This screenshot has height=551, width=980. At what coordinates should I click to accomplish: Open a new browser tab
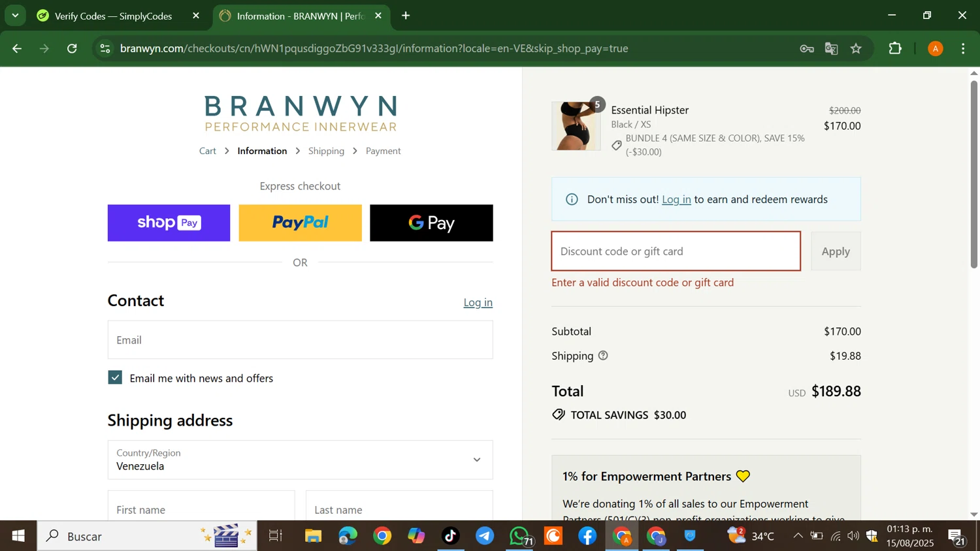(406, 16)
